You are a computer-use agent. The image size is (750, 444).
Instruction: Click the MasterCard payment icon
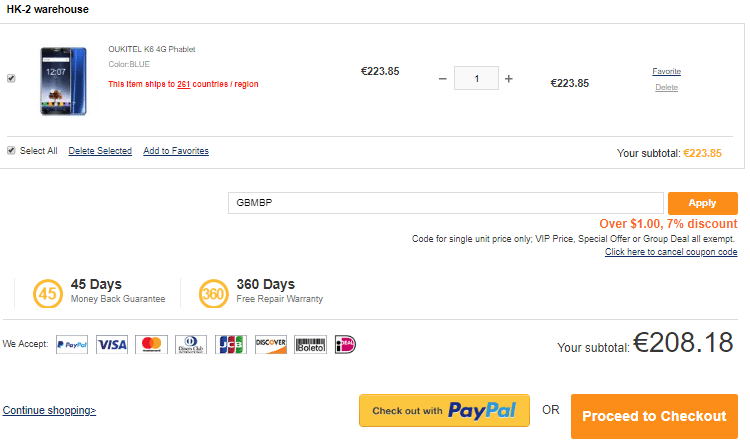point(151,344)
